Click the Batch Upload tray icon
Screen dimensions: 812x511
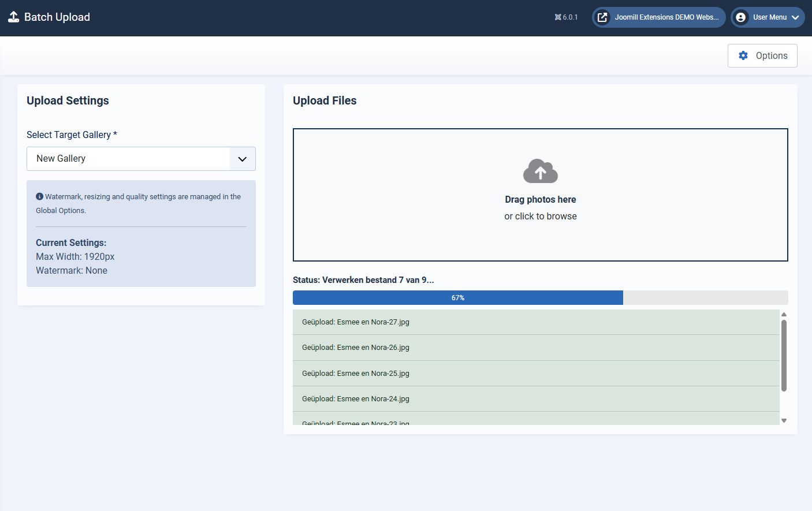pyautogui.click(x=13, y=17)
